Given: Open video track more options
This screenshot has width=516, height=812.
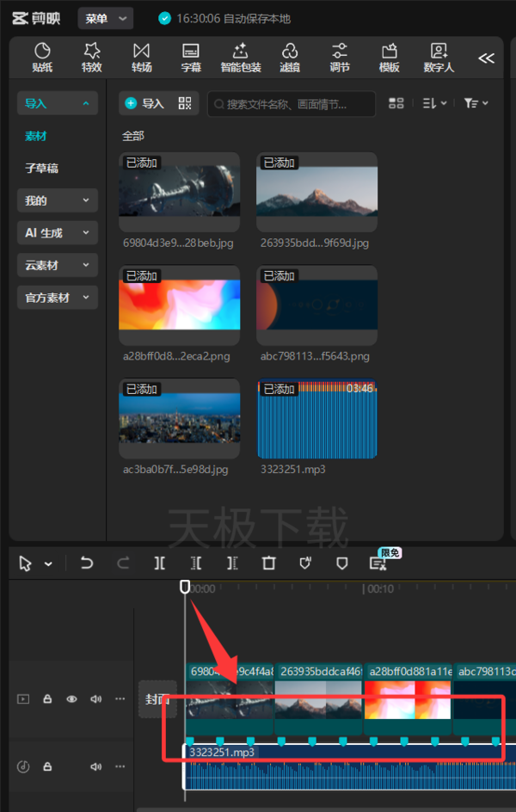Looking at the screenshot, I should tap(120, 699).
